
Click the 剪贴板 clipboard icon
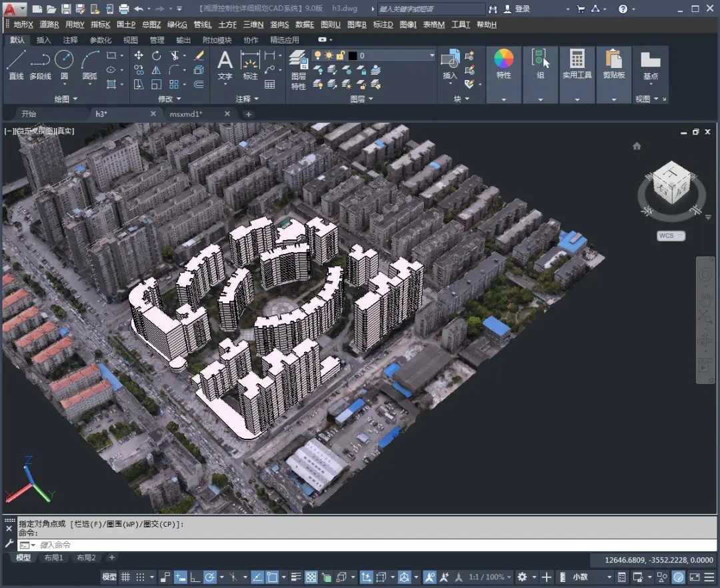(614, 64)
